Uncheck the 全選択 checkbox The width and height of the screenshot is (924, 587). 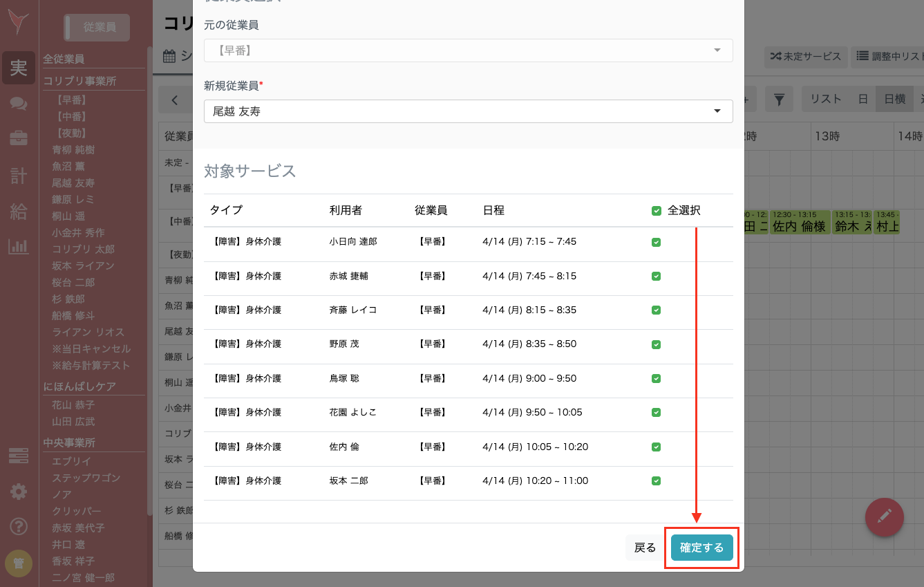click(x=656, y=210)
